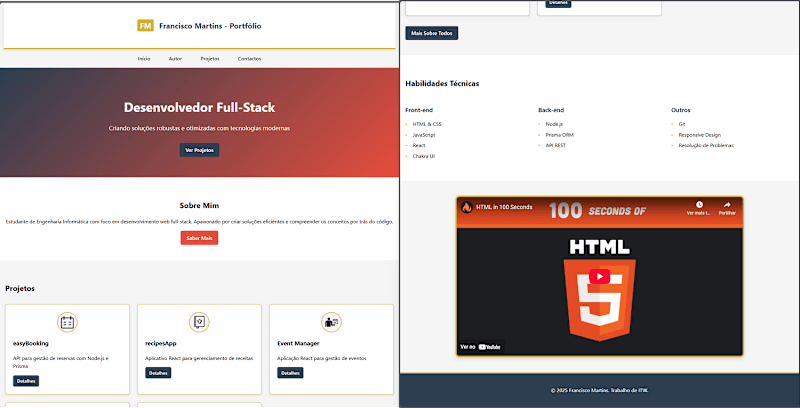Open Detalhes for recipesApp

158,373
